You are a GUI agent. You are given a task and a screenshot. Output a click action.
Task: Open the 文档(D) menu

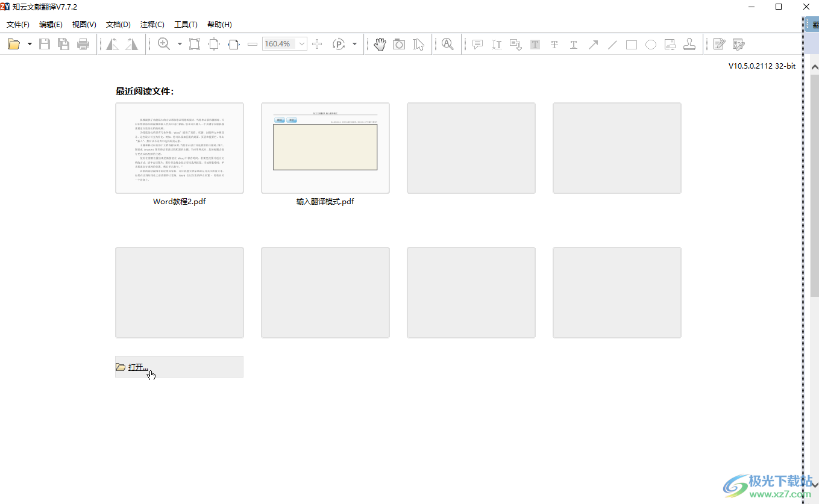point(118,25)
